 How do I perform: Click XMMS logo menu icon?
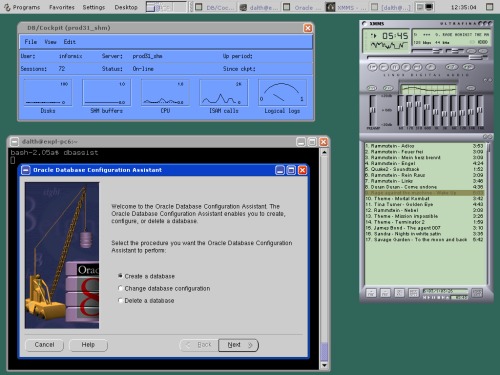tap(364, 23)
